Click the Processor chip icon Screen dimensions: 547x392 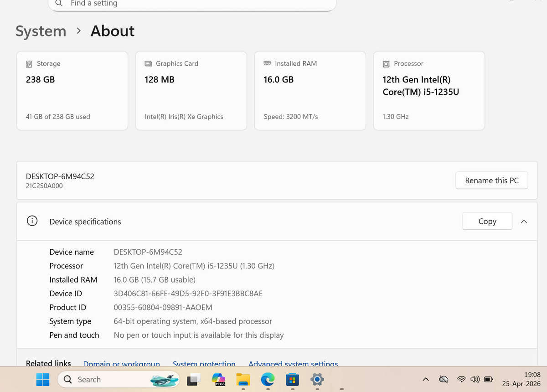coord(386,64)
